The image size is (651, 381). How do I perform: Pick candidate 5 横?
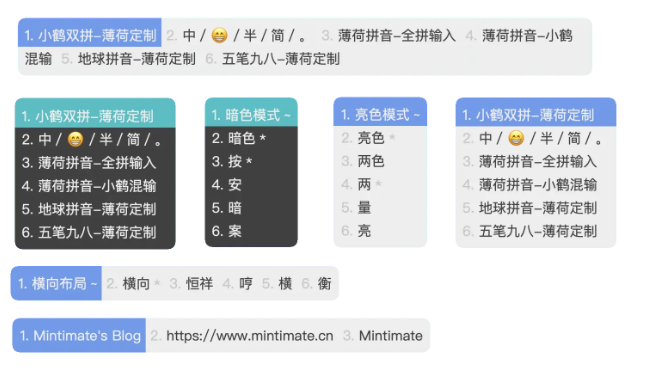pos(277,284)
